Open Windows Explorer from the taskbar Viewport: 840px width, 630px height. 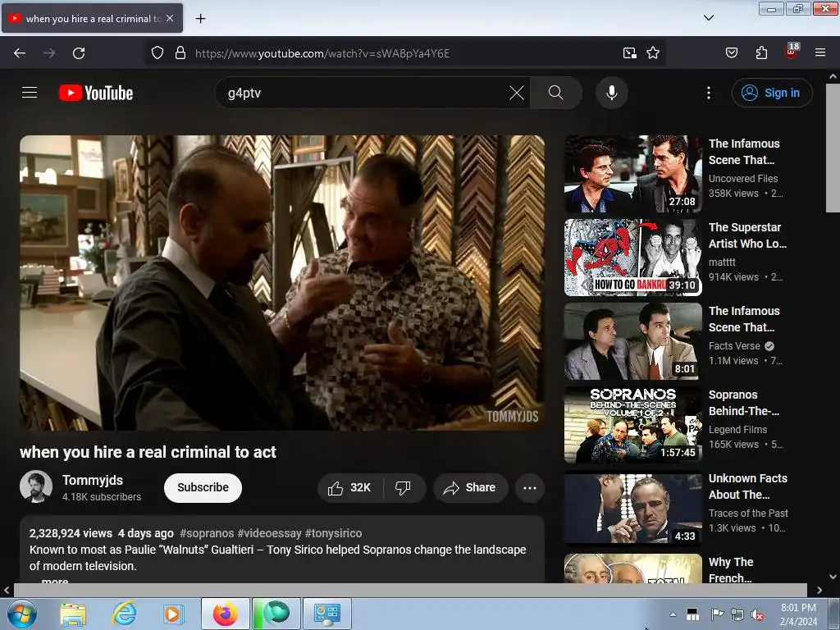[x=73, y=614]
